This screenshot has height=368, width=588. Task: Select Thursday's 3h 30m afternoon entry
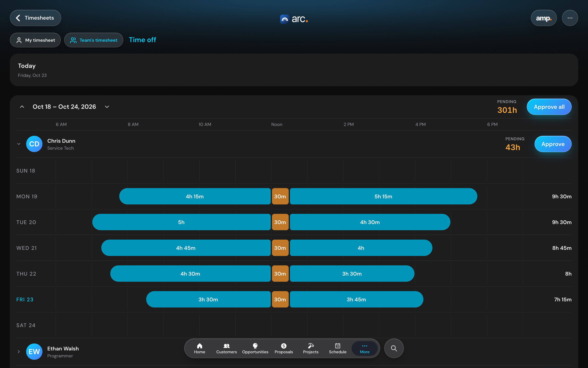click(x=352, y=274)
